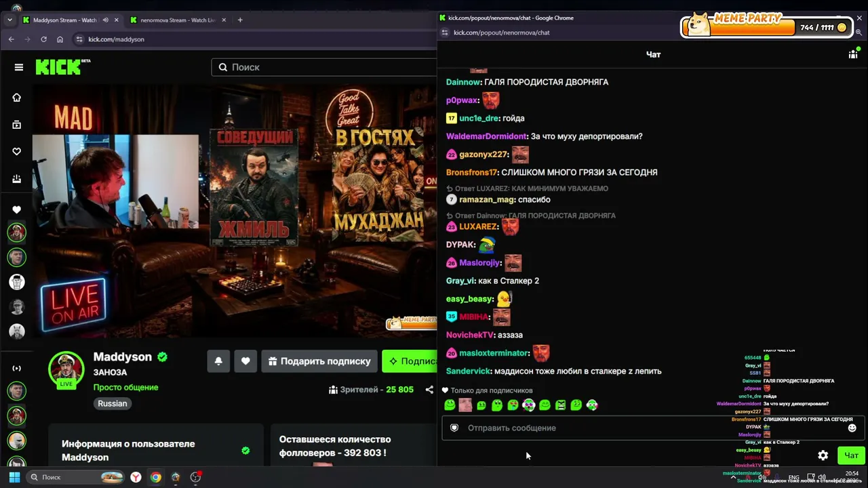Close the nenormova Stream tab

coord(224,20)
